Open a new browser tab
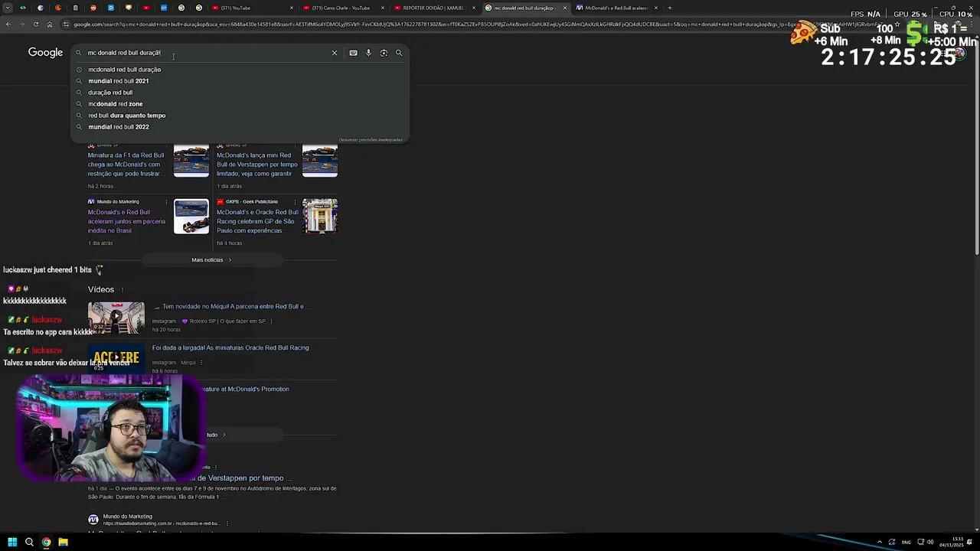The width and height of the screenshot is (980, 551). coord(669,8)
